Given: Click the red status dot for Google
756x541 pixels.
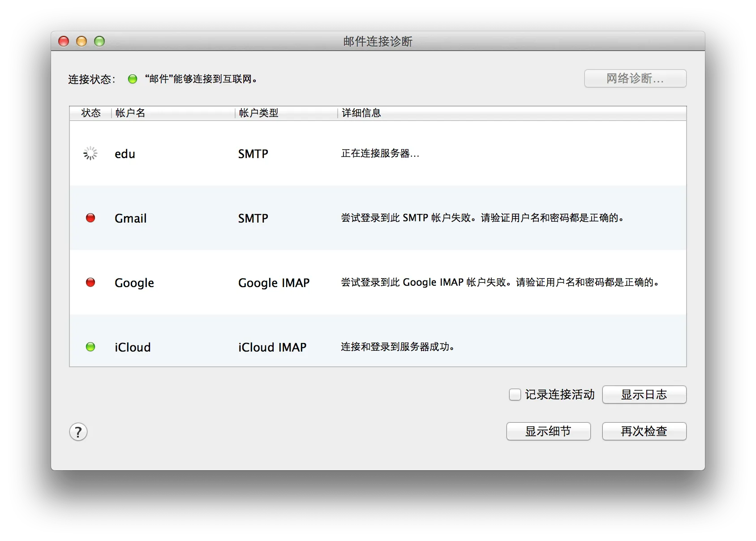Looking at the screenshot, I should click(90, 282).
